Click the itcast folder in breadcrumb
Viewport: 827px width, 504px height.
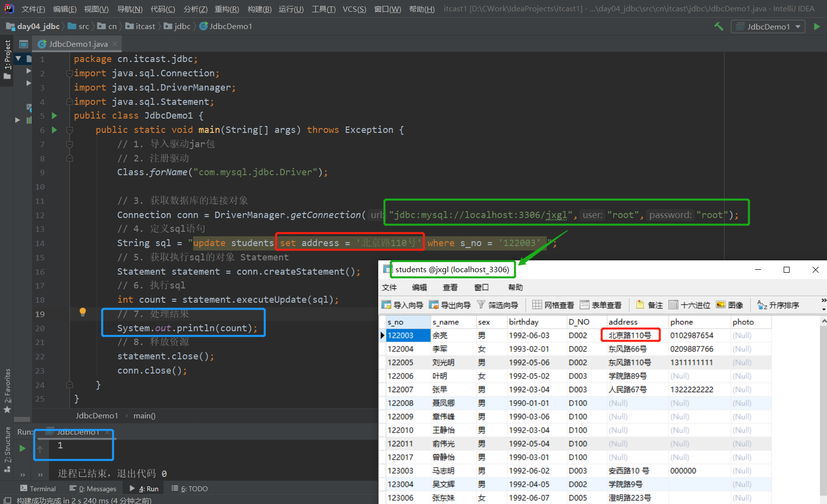click(x=140, y=27)
